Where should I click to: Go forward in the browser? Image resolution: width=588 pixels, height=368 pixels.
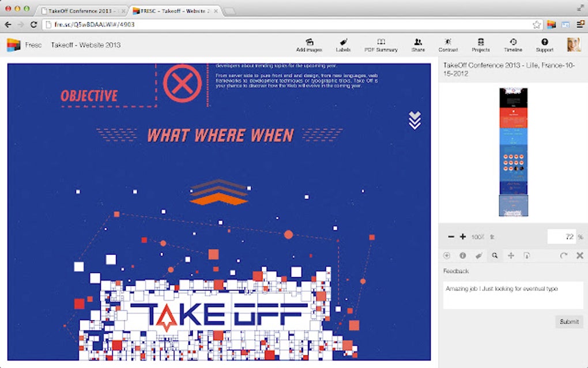(21, 24)
